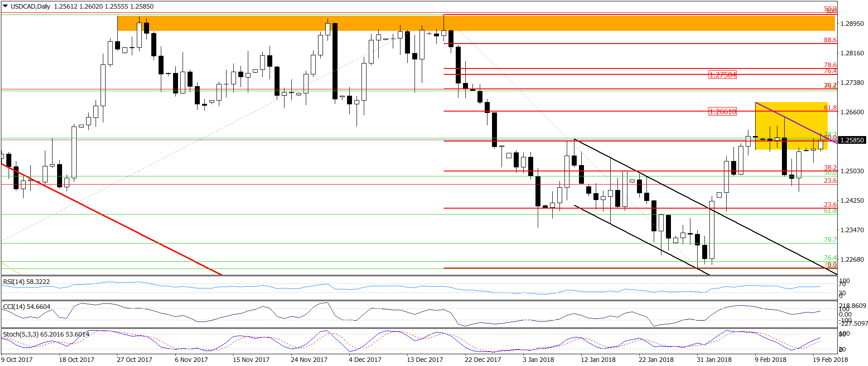Click the 4 Dec 2017 date label
This screenshot has height=366, width=868.
[365, 360]
